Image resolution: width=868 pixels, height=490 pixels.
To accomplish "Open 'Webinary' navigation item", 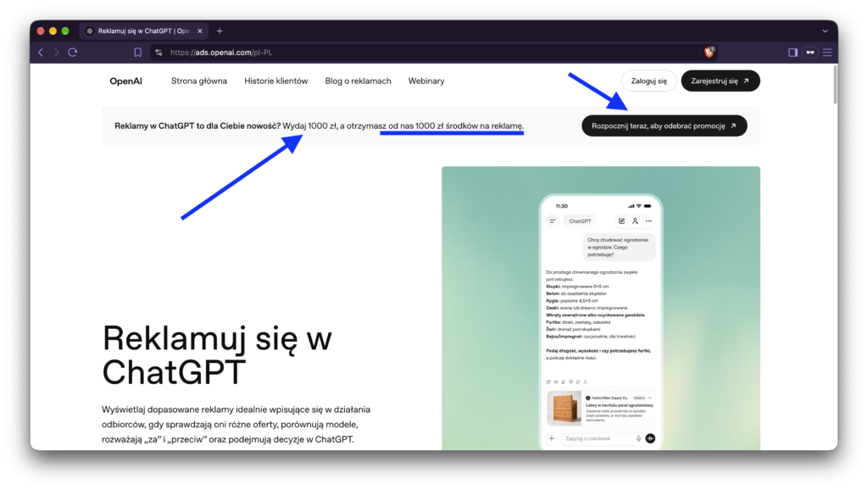I will click(426, 81).
